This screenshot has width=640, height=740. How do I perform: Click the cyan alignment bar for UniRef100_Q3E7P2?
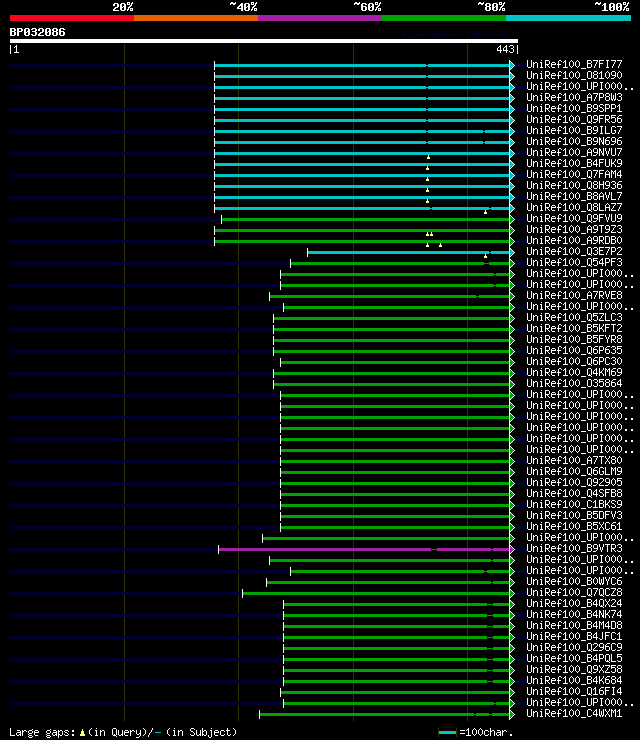tap(409, 252)
